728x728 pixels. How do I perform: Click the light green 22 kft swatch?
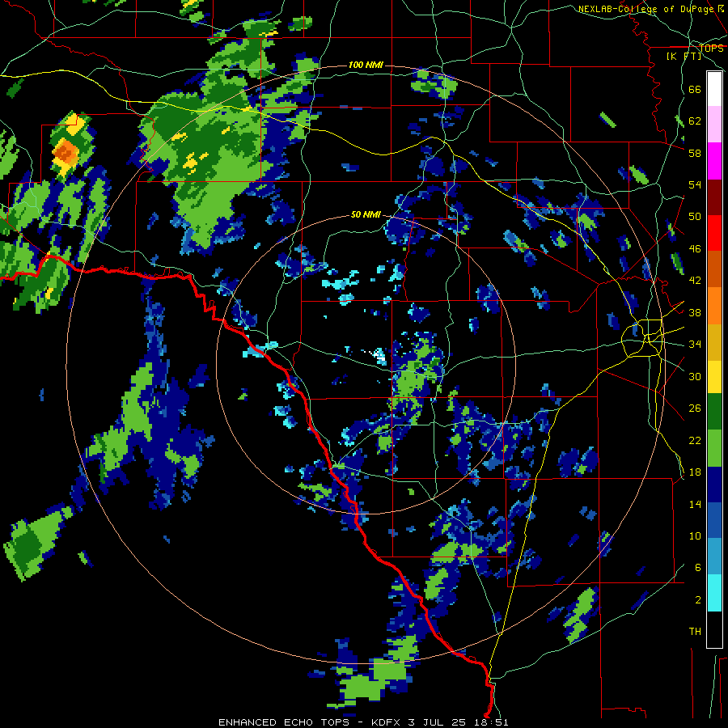(714, 448)
